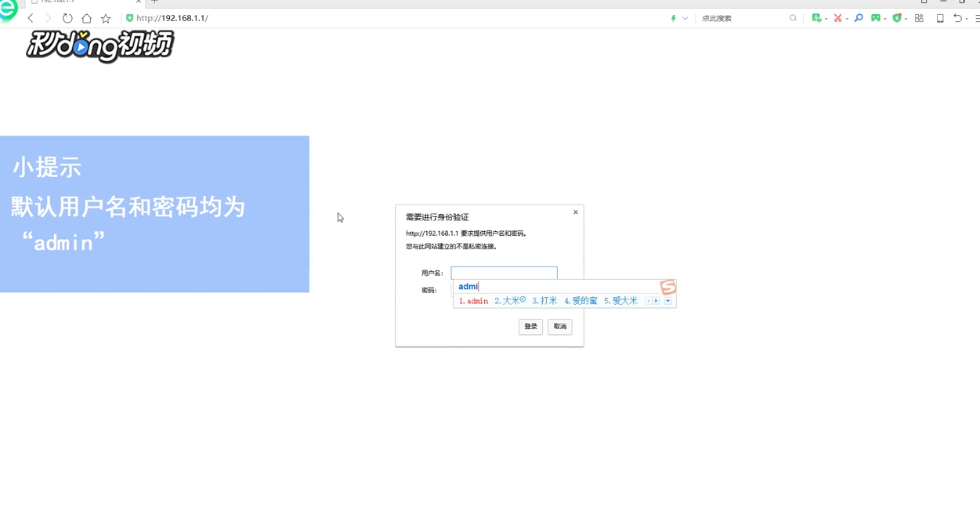Click the browser forward arrow
This screenshot has height=518, width=980.
(x=49, y=18)
